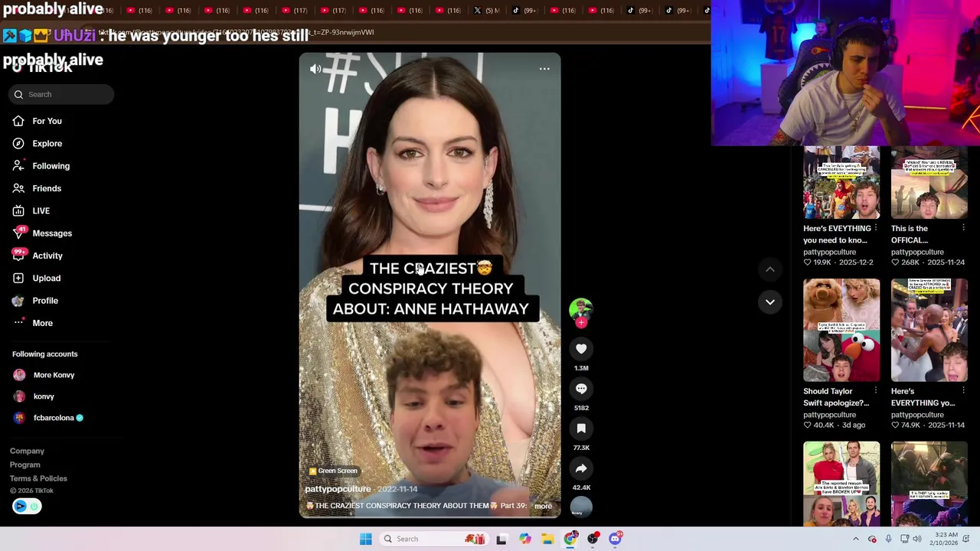Open options for the 'This is the OFFICAL' card
The image size is (980, 551).
pyautogui.click(x=963, y=228)
